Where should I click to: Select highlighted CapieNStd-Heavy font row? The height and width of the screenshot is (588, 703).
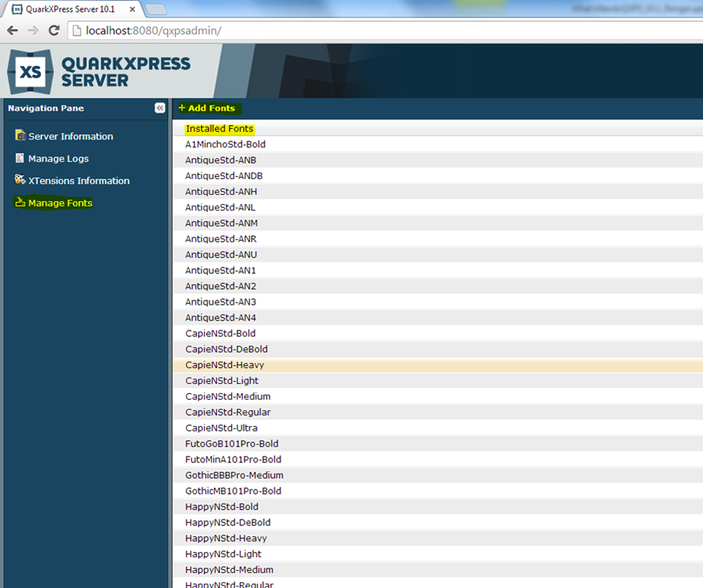[438, 365]
